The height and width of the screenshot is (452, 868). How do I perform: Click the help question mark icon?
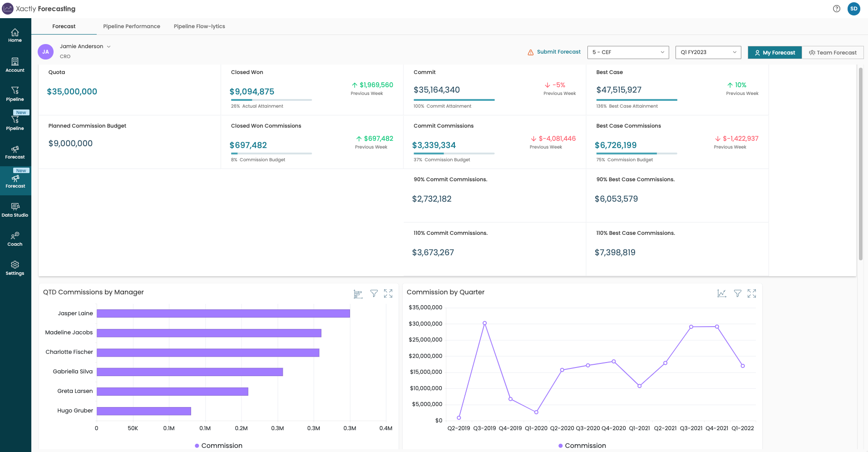[x=837, y=9]
